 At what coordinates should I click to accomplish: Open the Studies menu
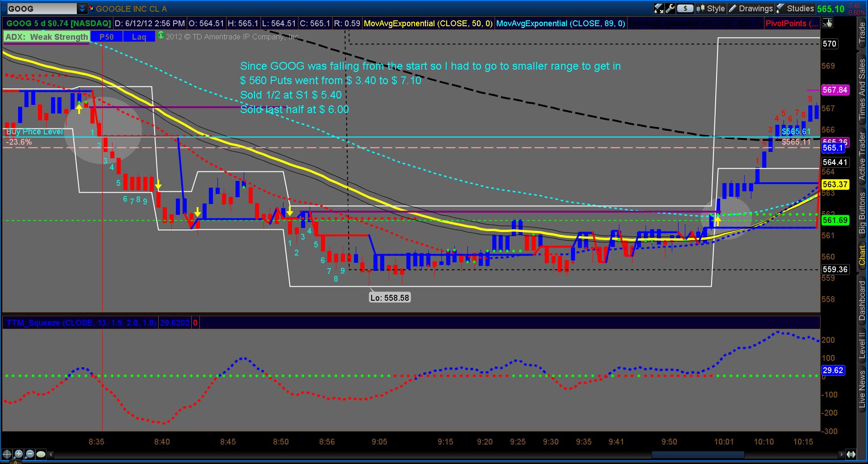coord(795,9)
